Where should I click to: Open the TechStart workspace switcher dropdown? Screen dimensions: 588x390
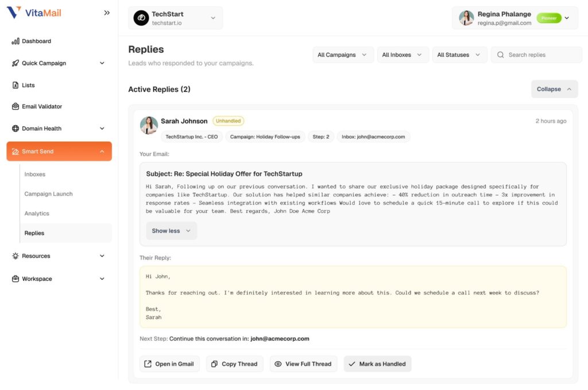pos(175,18)
